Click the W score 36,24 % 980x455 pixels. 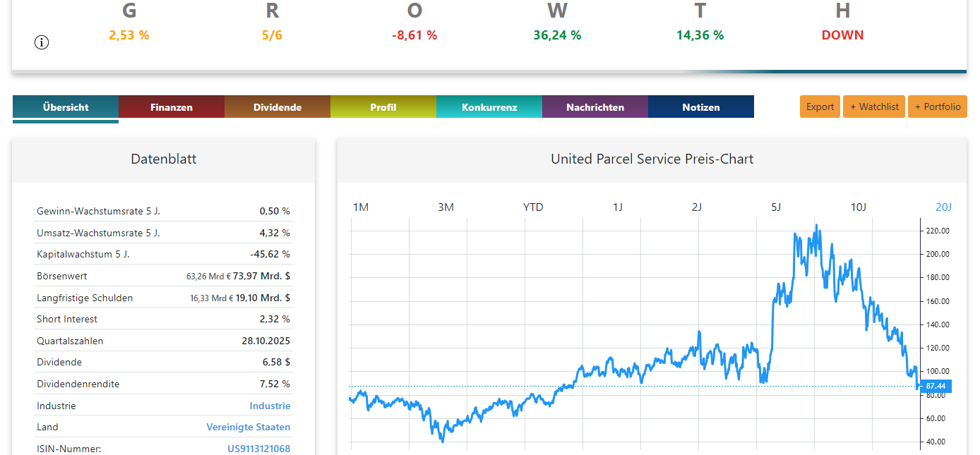[557, 35]
